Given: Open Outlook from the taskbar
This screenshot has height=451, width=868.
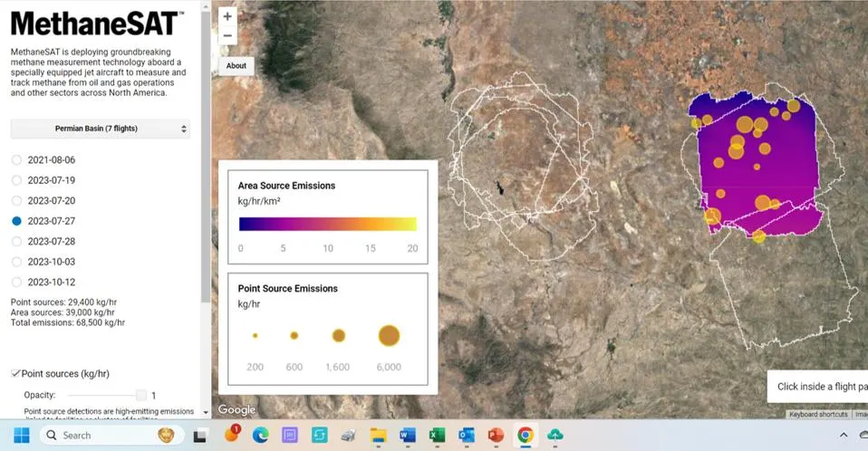Looking at the screenshot, I should click(466, 435).
